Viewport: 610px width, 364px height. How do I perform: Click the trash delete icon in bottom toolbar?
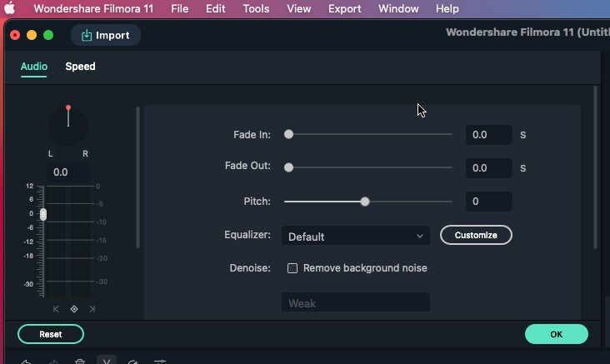point(80,362)
